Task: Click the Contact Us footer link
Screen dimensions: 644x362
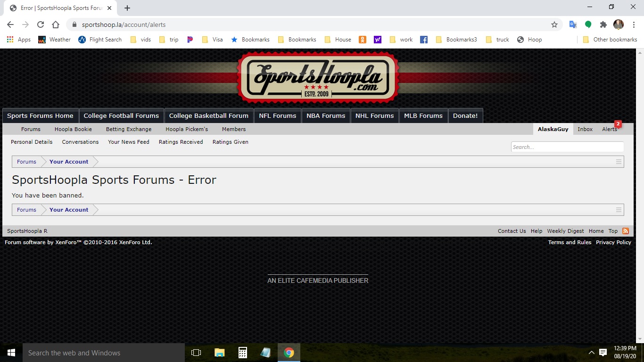Action: click(512, 231)
